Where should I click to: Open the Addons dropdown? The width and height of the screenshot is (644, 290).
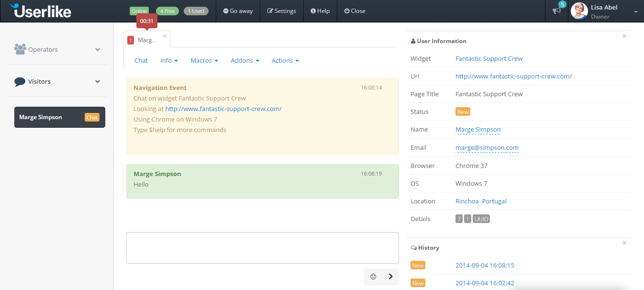click(x=245, y=60)
